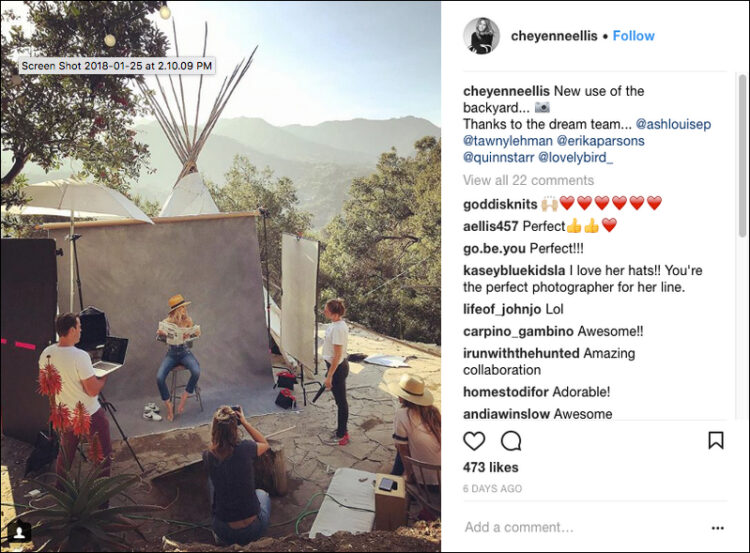
Task: Show tagged people icon on photo
Action: pos(20,532)
